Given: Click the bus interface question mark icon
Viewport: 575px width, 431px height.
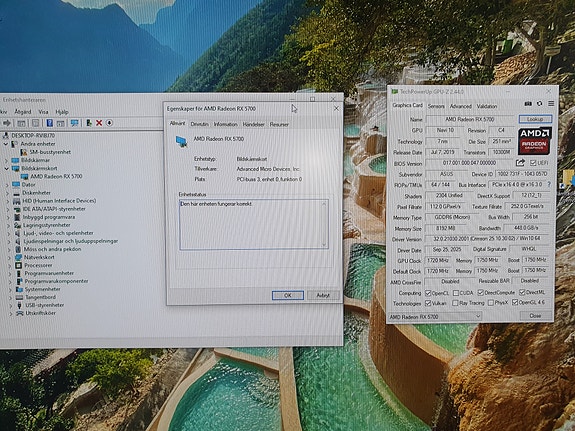Looking at the screenshot, I should (549, 184).
